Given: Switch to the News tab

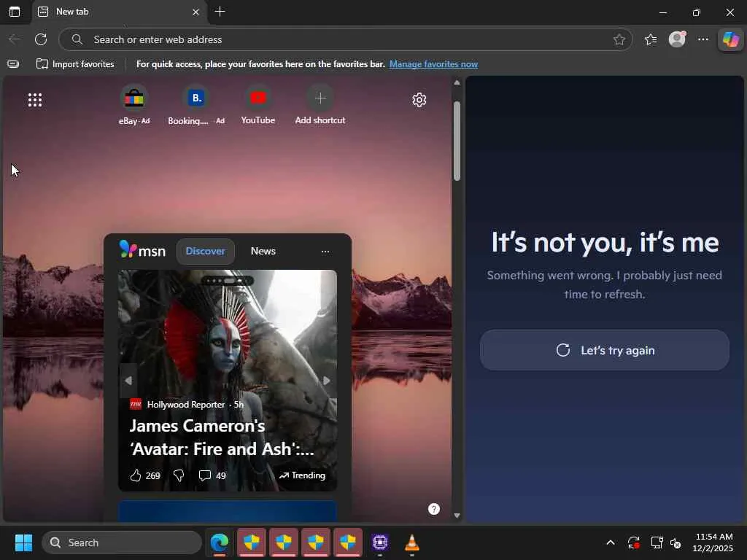Looking at the screenshot, I should [x=263, y=251].
